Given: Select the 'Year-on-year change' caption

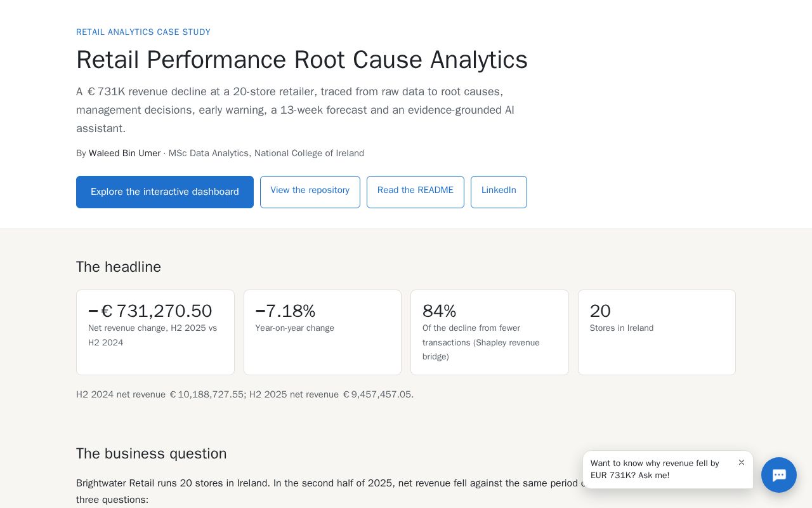Looking at the screenshot, I should coord(295,328).
